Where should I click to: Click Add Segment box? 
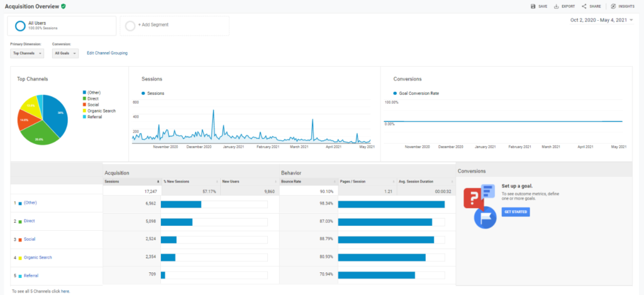pos(174,26)
